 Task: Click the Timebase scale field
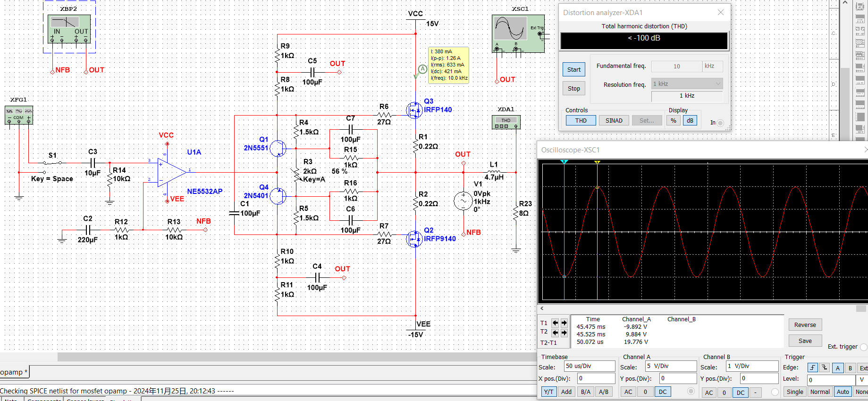click(590, 366)
